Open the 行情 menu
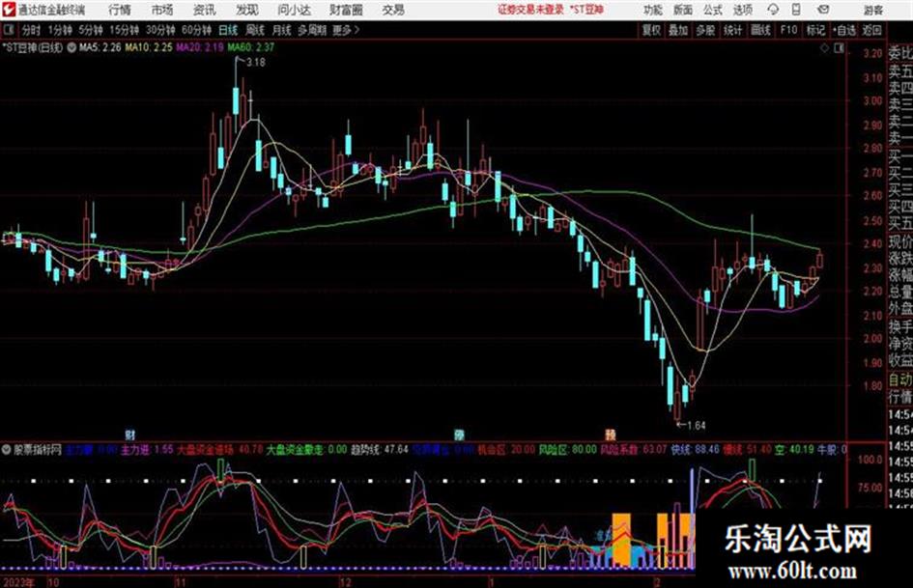The height and width of the screenshot is (588, 913). point(120,10)
